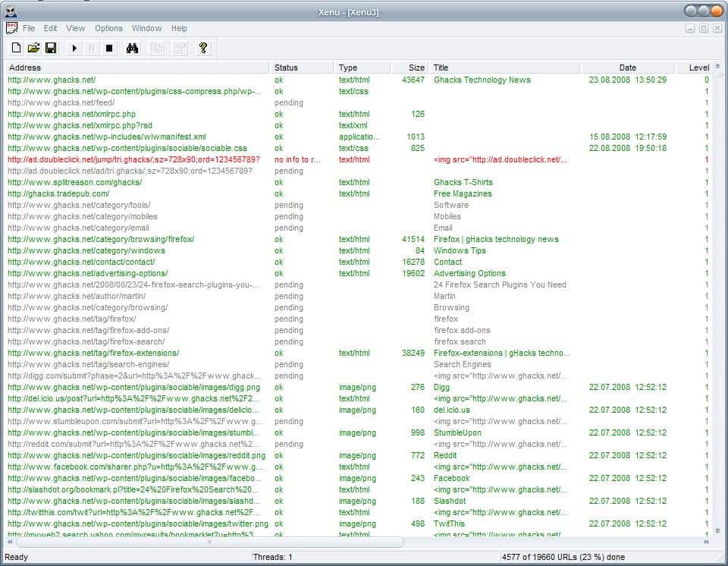
Task: Open the Options menu
Action: point(108,28)
